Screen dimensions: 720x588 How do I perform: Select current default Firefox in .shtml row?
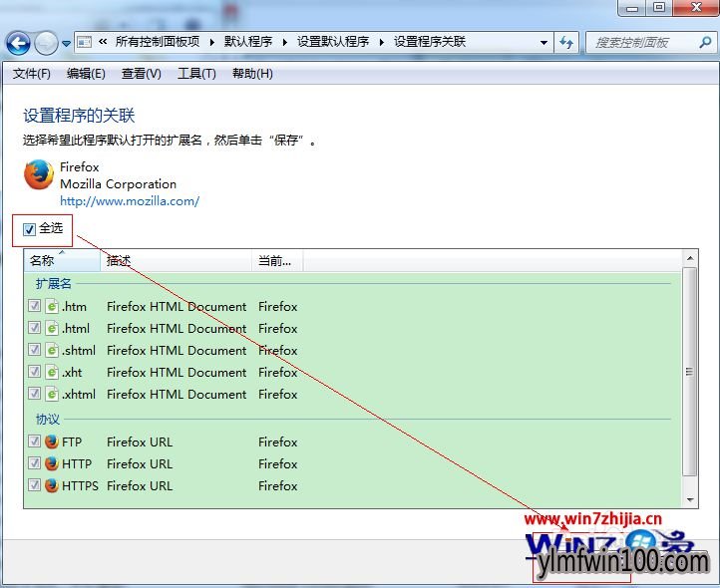pyautogui.click(x=278, y=350)
